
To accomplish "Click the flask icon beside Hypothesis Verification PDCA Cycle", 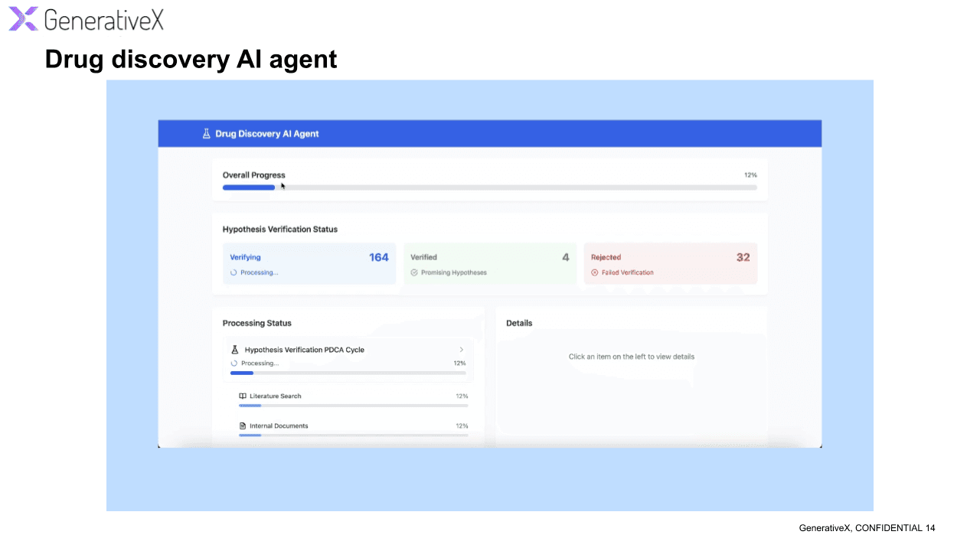I will (235, 350).
